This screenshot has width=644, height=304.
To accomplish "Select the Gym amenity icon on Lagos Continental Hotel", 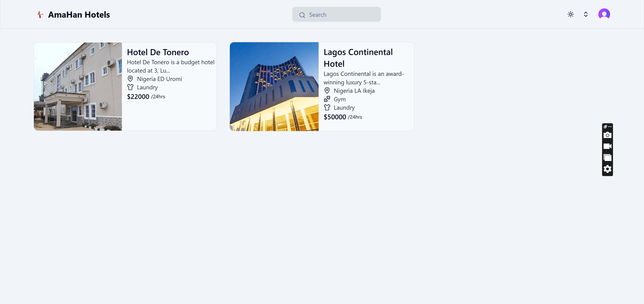I will [327, 99].
